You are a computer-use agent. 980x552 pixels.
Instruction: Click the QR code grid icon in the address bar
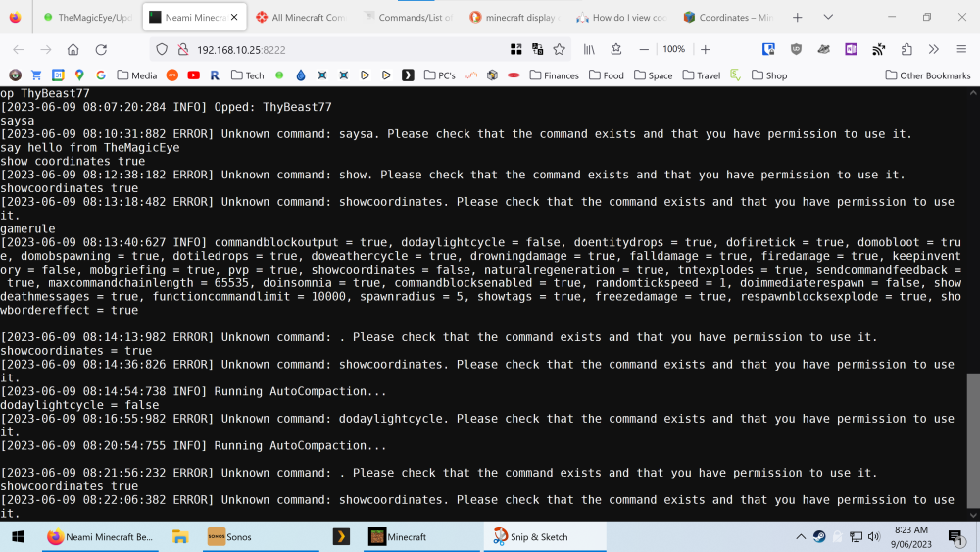point(516,49)
